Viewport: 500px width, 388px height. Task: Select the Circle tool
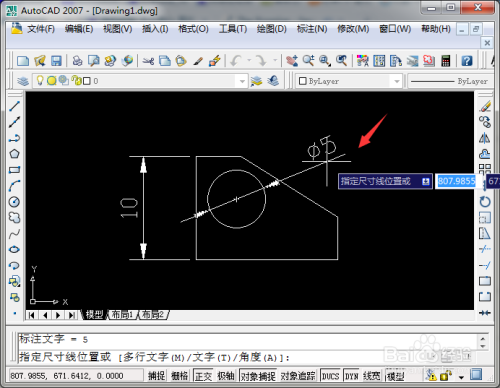pyautogui.click(x=14, y=202)
